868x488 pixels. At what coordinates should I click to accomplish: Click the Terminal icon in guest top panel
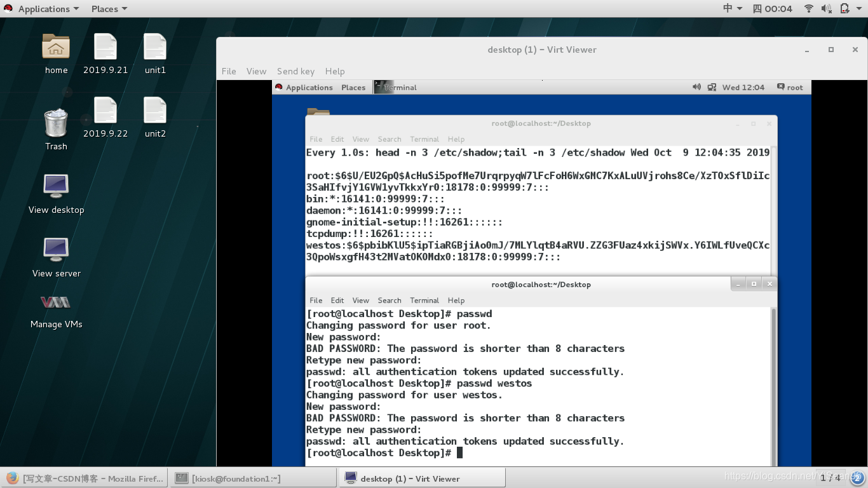383,87
